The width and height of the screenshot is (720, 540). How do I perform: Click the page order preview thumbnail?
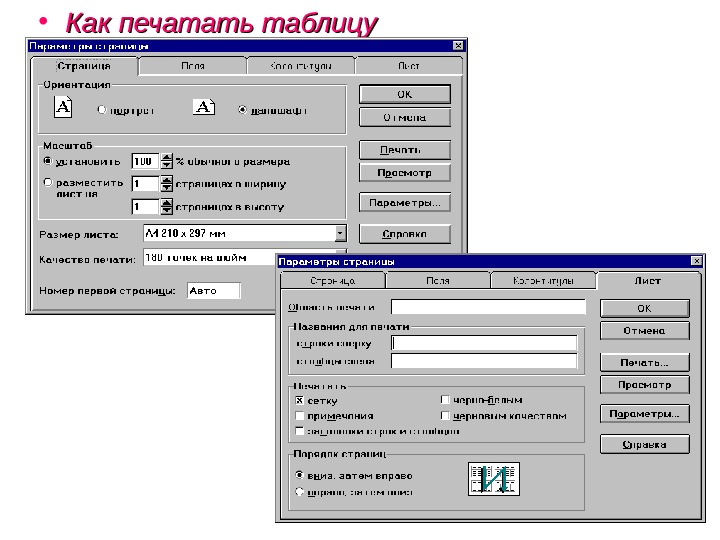pyautogui.click(x=494, y=479)
